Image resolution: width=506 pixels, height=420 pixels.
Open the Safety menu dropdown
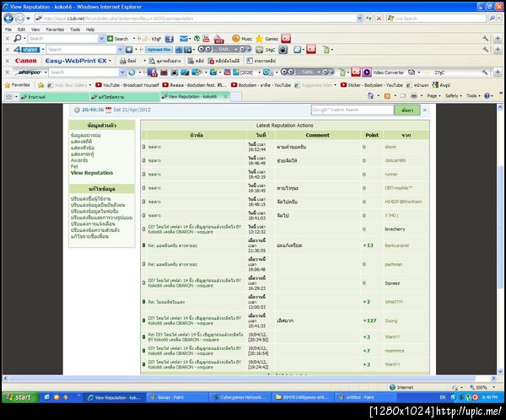(454, 96)
